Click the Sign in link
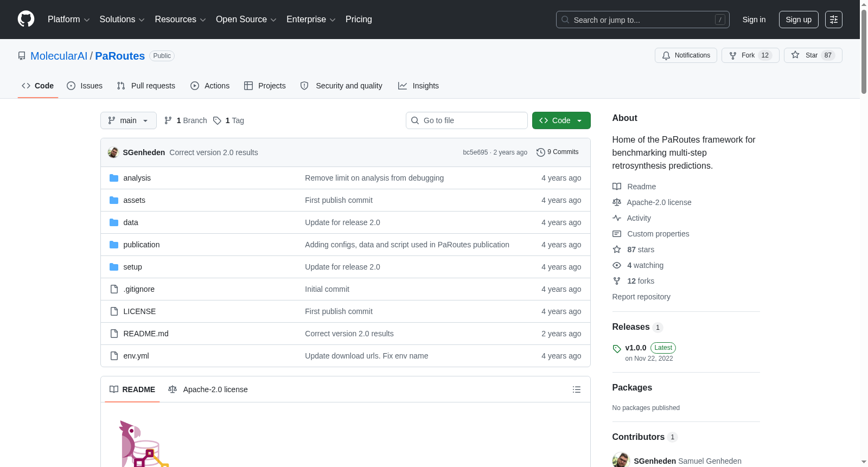This screenshot has width=868, height=467. (754, 20)
